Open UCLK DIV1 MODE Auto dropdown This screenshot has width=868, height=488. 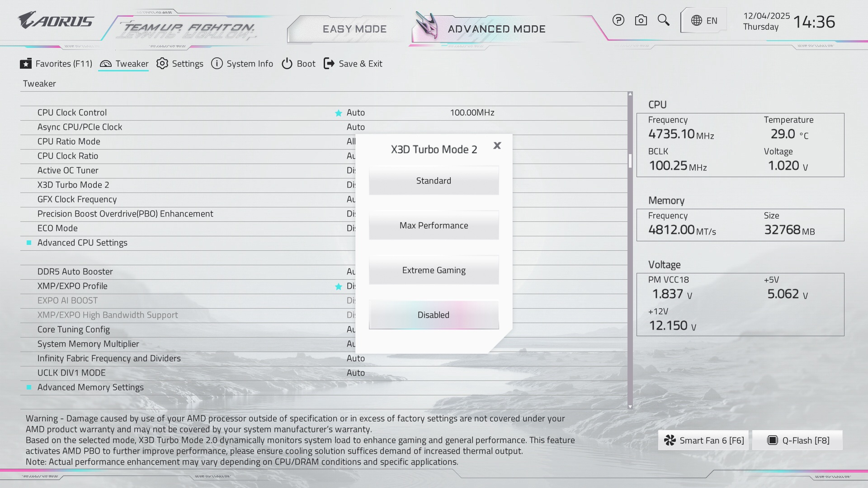pyautogui.click(x=356, y=373)
